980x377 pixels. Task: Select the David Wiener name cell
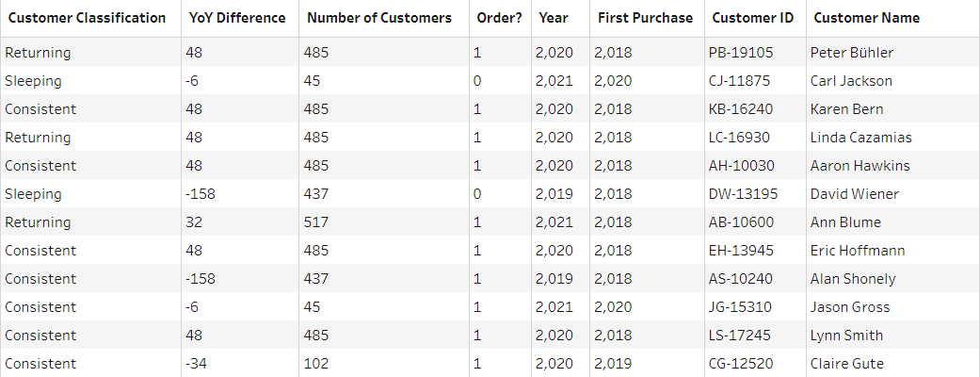[854, 194]
